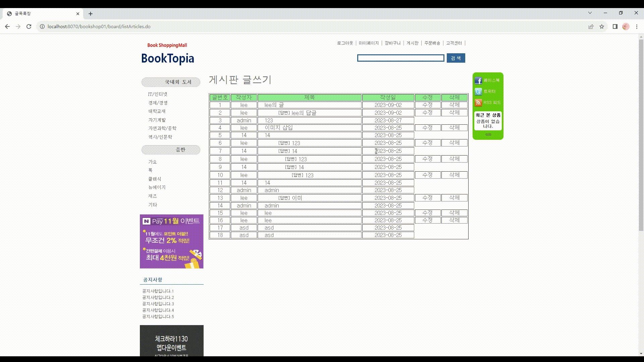Bookmark this page via the star icon
The width and height of the screenshot is (644, 362).
602,26
